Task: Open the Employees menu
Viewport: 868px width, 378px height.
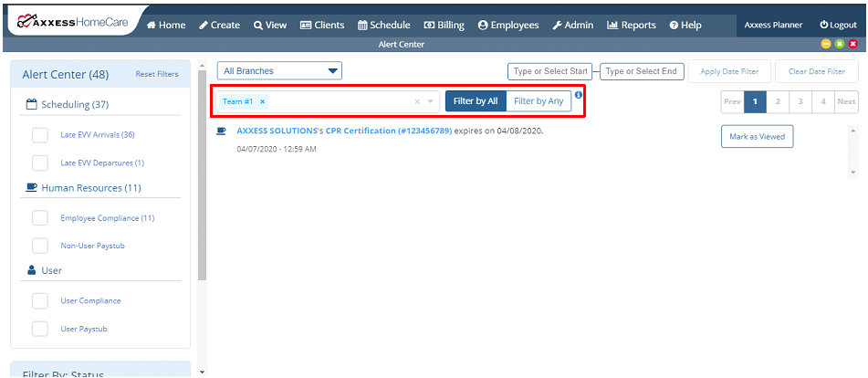Action: tap(508, 25)
